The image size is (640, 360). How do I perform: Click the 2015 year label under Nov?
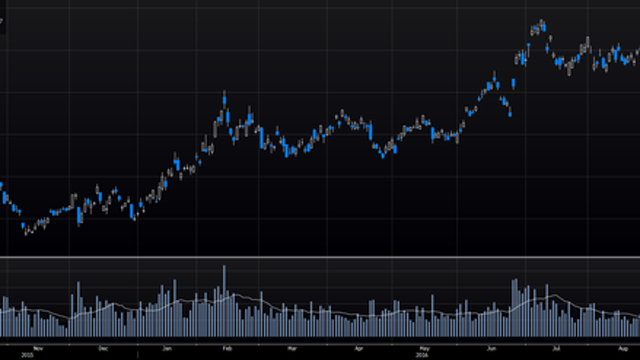[27, 355]
